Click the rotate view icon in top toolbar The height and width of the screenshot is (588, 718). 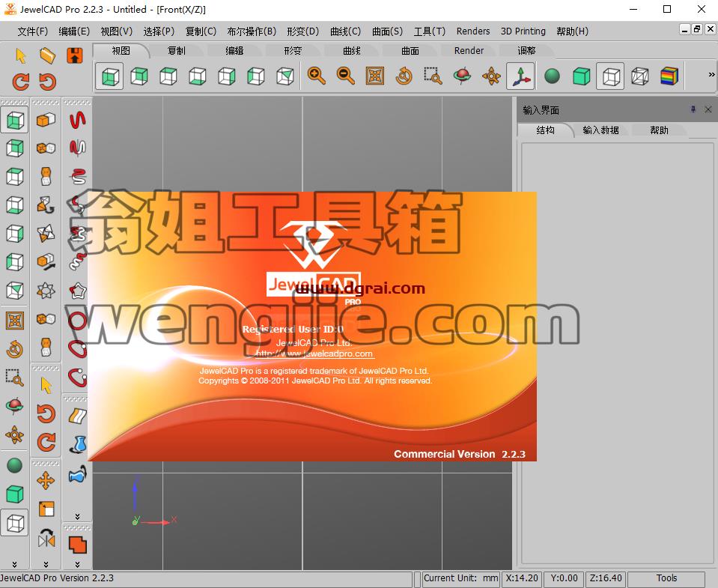pyautogui.click(x=404, y=76)
